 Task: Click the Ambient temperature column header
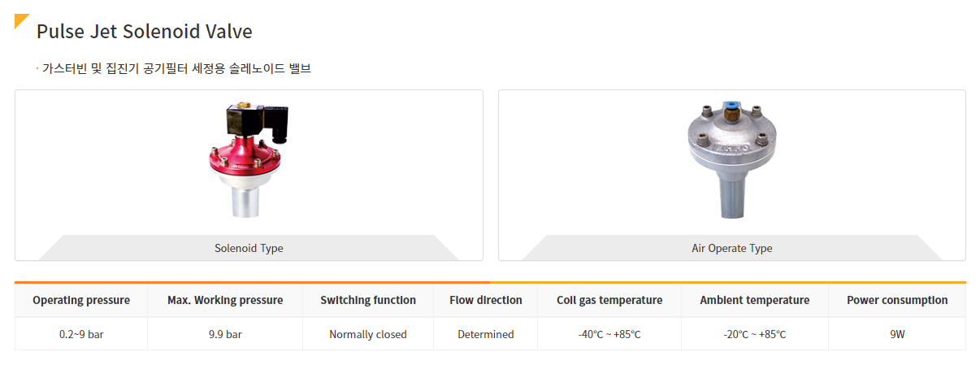coord(755,300)
